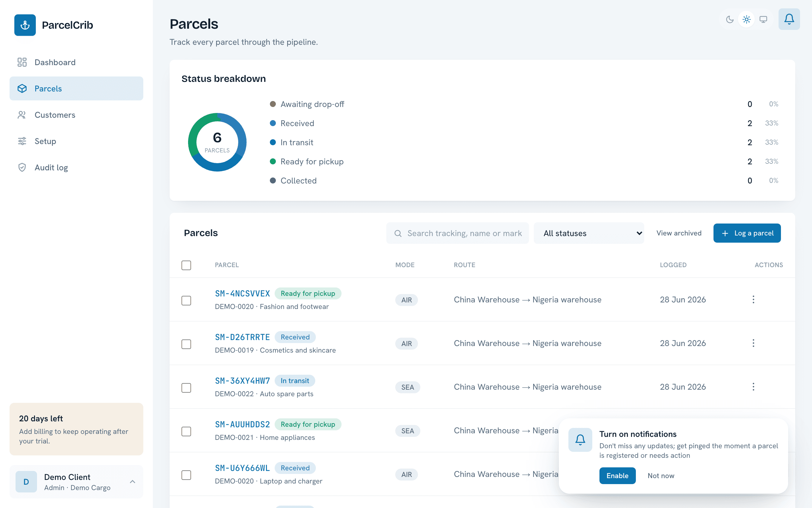
Task: Click the ROUTE column header
Action: pos(465,265)
